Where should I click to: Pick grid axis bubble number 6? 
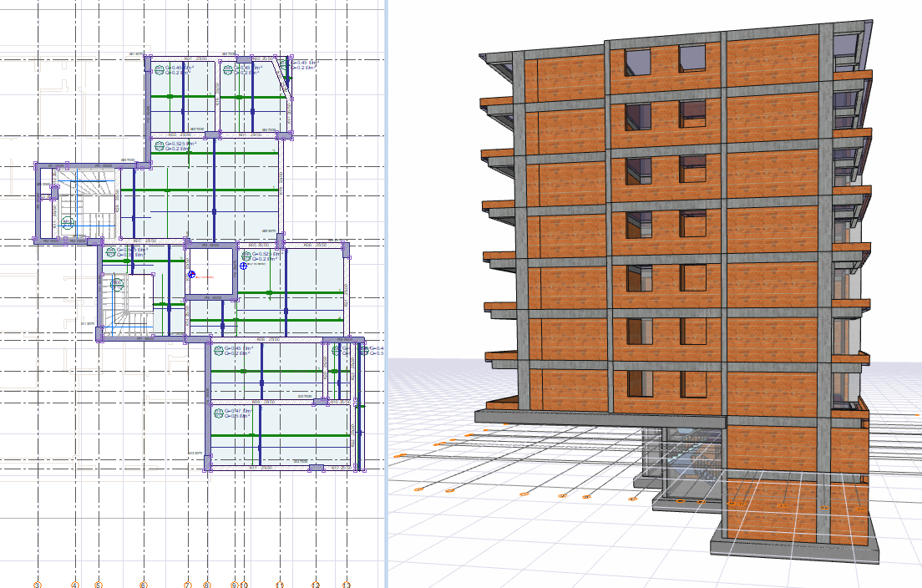[x=143, y=585]
